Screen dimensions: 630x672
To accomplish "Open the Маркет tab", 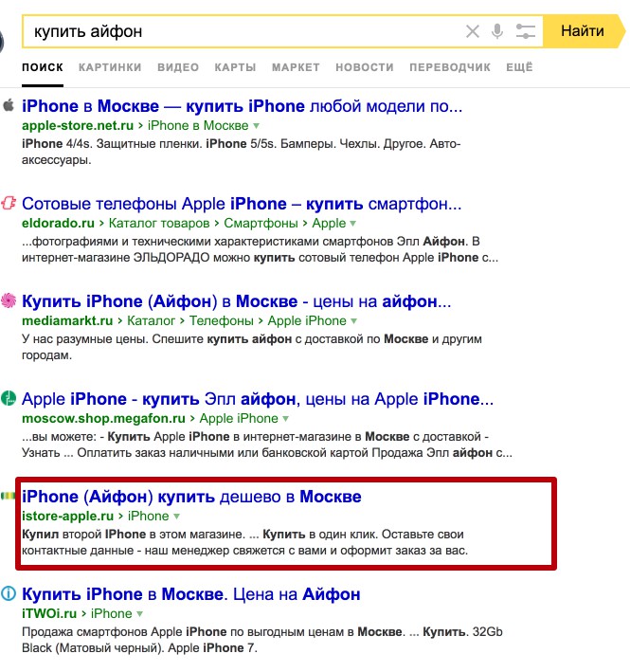I will (x=296, y=67).
